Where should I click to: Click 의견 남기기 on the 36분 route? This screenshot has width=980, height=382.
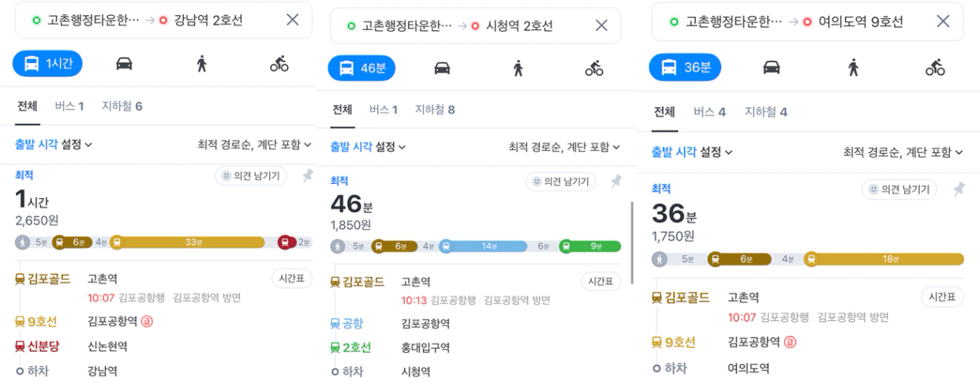(x=899, y=189)
